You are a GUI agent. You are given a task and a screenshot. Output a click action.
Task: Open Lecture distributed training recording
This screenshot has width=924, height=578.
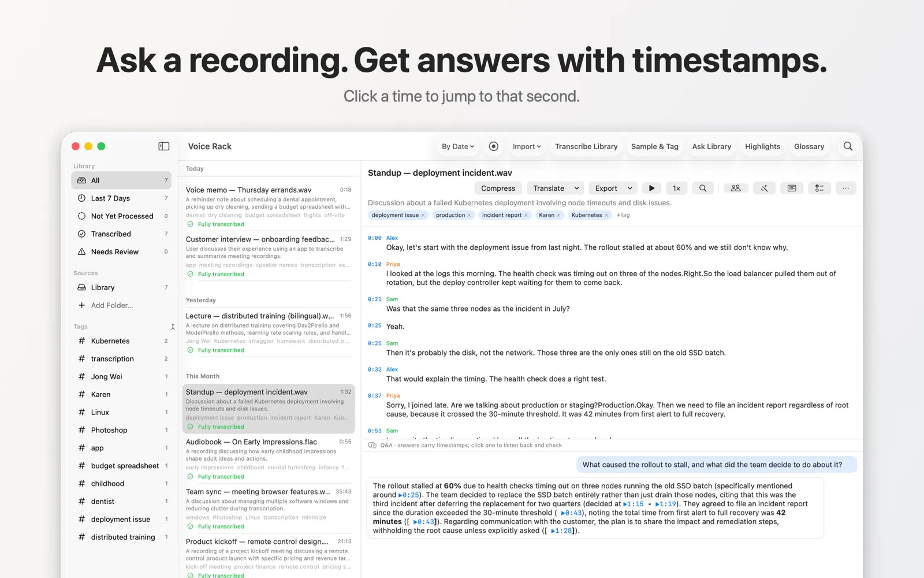[269, 332]
